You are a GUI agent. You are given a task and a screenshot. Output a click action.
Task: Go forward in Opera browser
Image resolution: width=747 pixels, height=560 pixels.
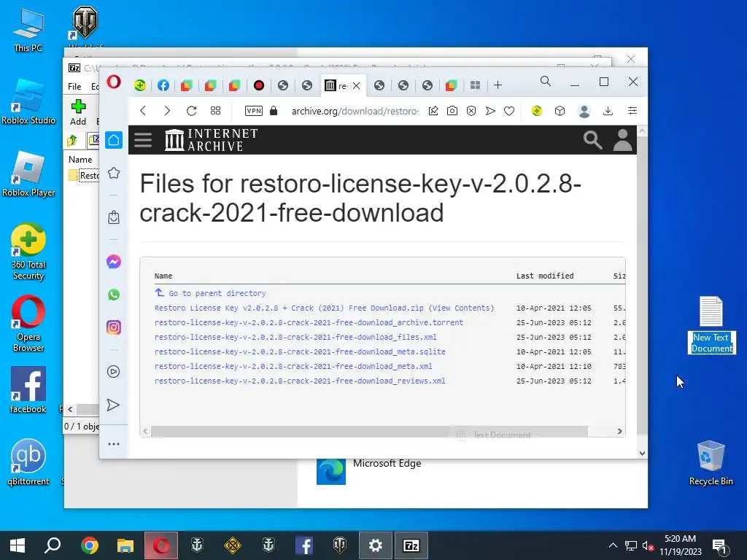point(167,111)
